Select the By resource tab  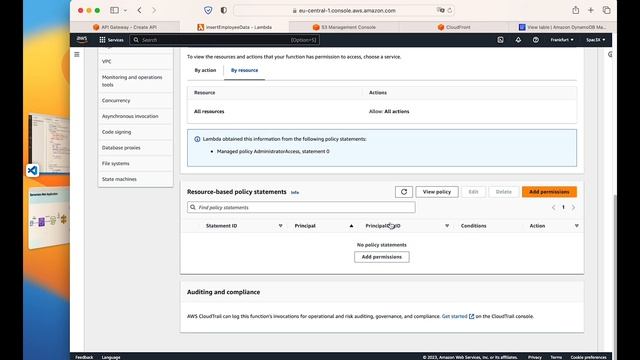coord(244,70)
